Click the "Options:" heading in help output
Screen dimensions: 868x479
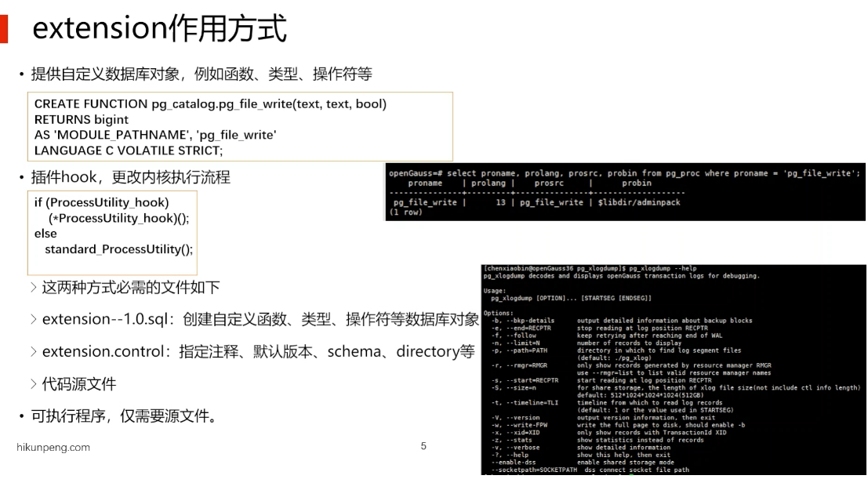click(498, 314)
